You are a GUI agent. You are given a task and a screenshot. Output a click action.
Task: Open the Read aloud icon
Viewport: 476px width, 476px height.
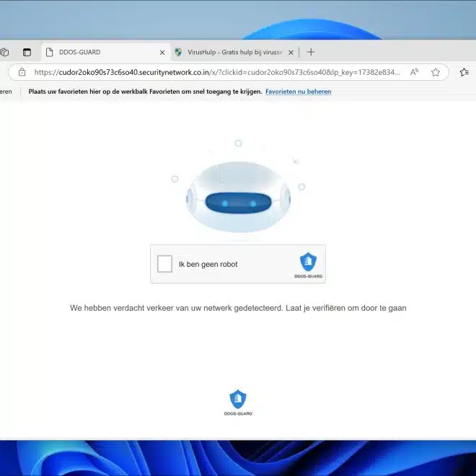[x=414, y=72]
